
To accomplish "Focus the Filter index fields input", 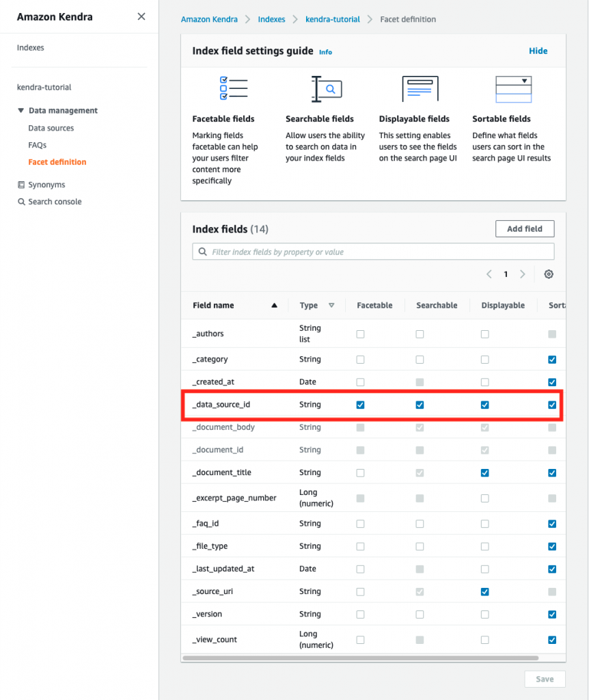I will click(x=374, y=252).
